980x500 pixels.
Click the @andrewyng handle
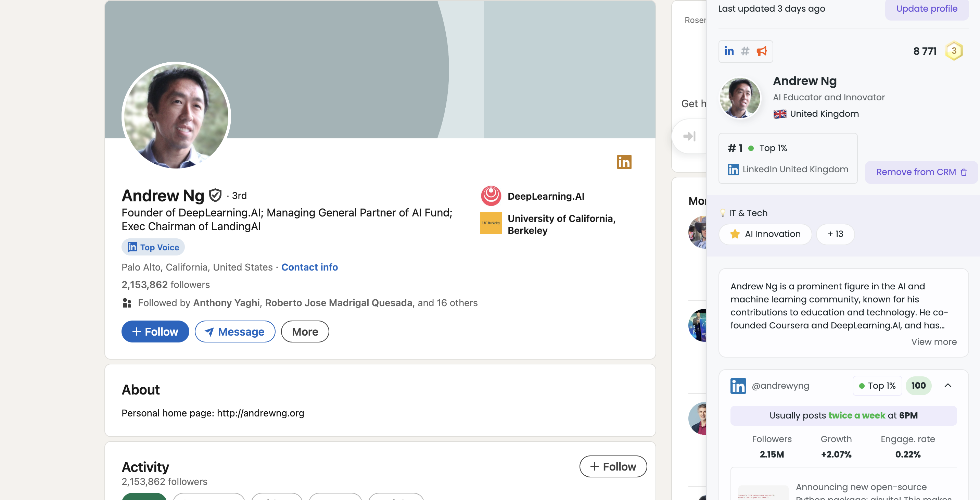point(780,386)
